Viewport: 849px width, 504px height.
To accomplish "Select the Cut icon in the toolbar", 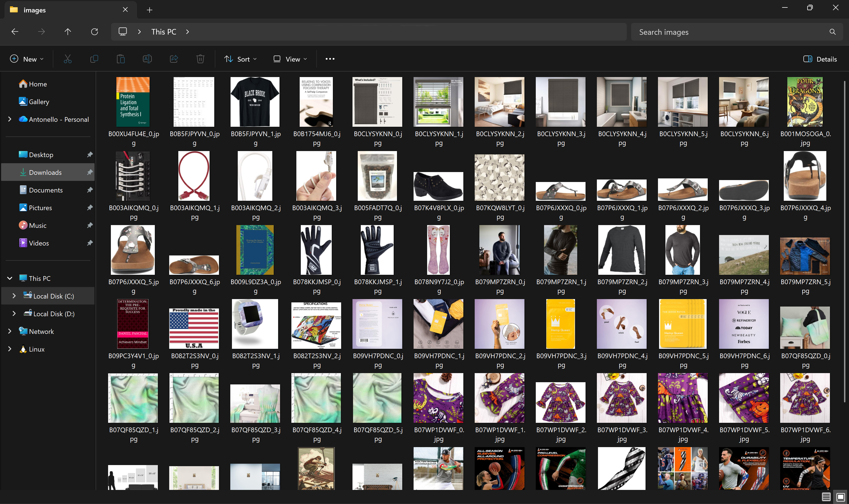I will 67,59.
